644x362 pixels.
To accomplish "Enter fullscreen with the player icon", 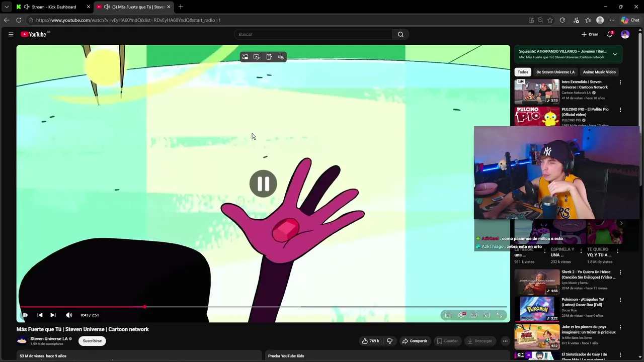I will [x=500, y=315].
